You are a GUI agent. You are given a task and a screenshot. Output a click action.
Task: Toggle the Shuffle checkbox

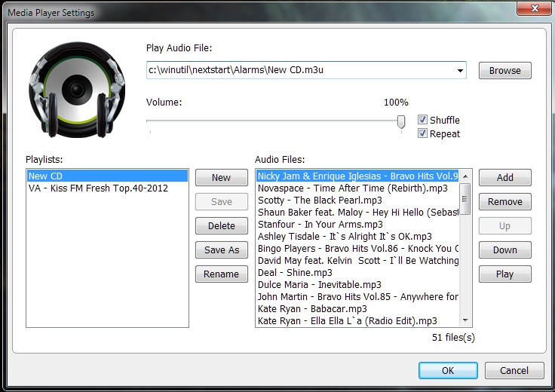coord(423,120)
